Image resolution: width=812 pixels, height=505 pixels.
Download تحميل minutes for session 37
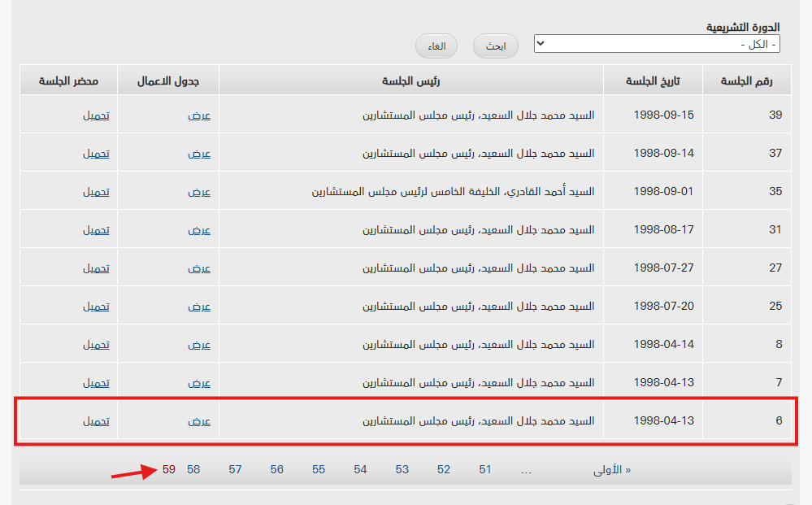coord(97,154)
